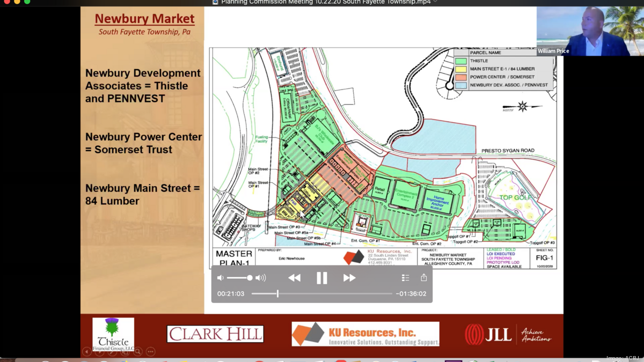This screenshot has height=362, width=644.
Task: Click William Price's video thumbnail
Action: 590,31
